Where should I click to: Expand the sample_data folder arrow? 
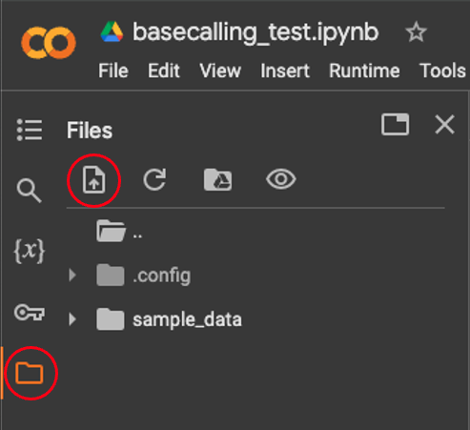72,319
